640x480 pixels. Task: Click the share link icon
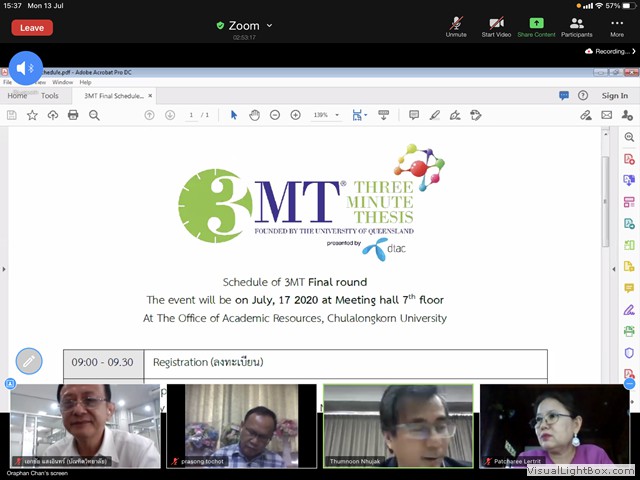click(586, 115)
